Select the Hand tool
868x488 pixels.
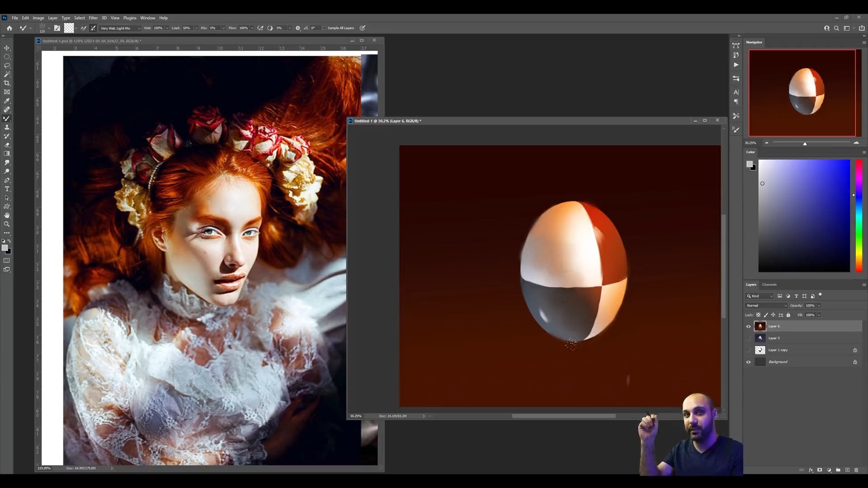(x=7, y=215)
